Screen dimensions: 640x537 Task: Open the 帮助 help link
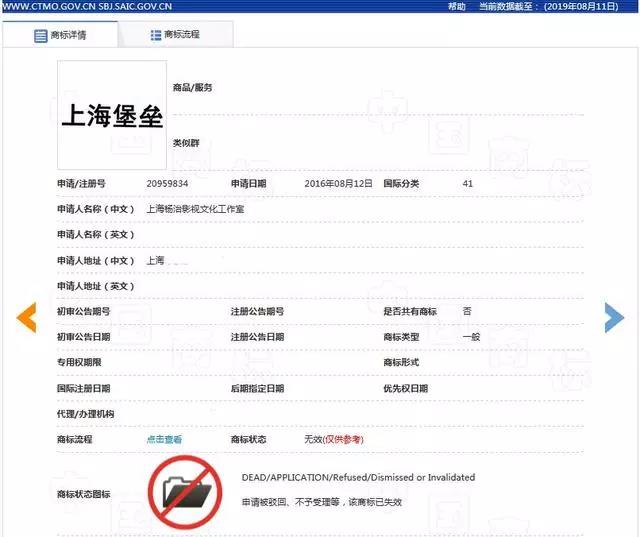(457, 6)
